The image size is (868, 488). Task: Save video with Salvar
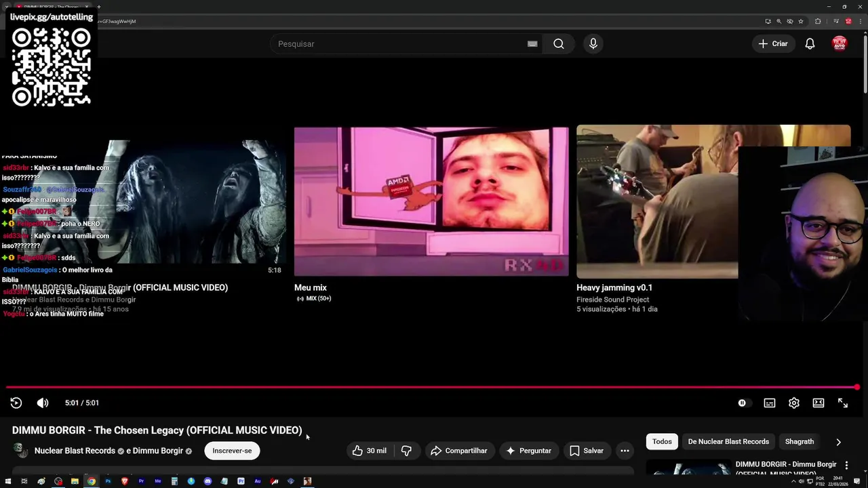point(587,451)
